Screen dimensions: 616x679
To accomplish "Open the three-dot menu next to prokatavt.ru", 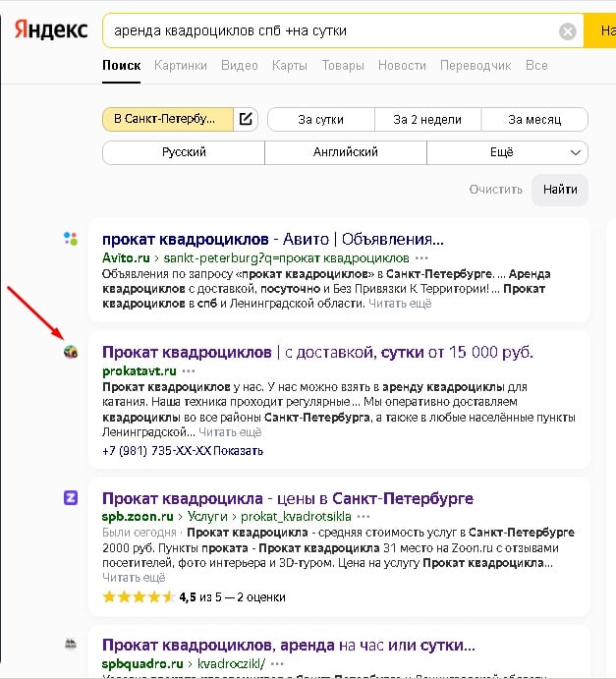I will 189,371.
